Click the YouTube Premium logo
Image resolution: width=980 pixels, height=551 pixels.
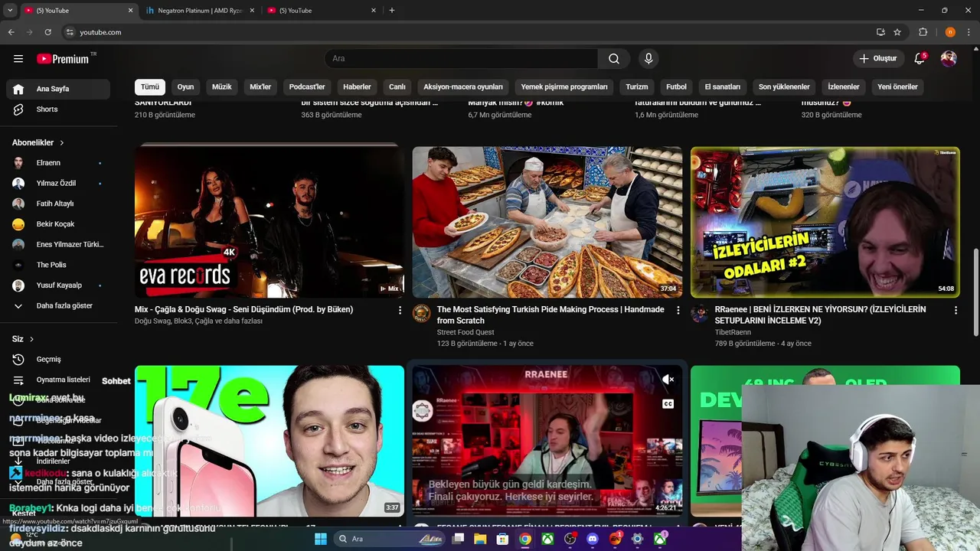coord(63,59)
